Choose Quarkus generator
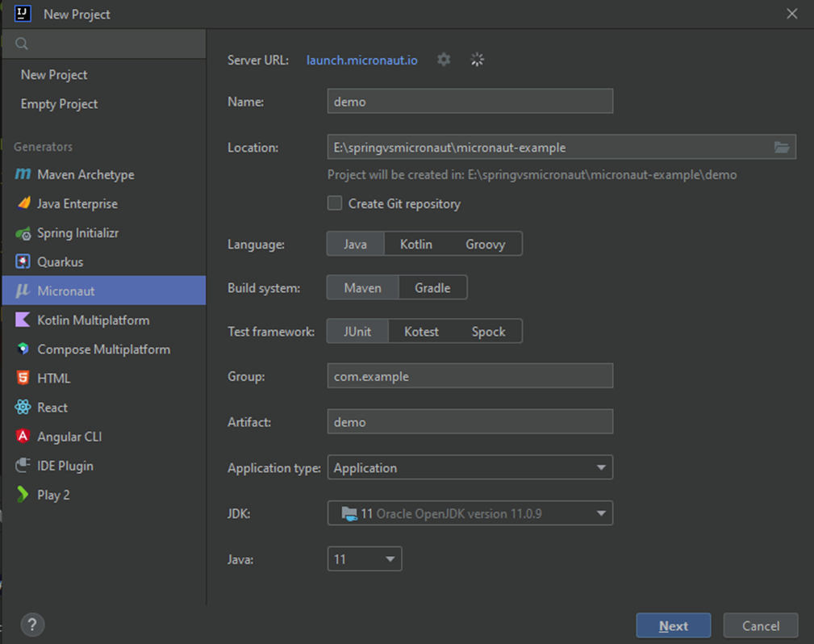814x644 pixels. pyautogui.click(x=104, y=261)
